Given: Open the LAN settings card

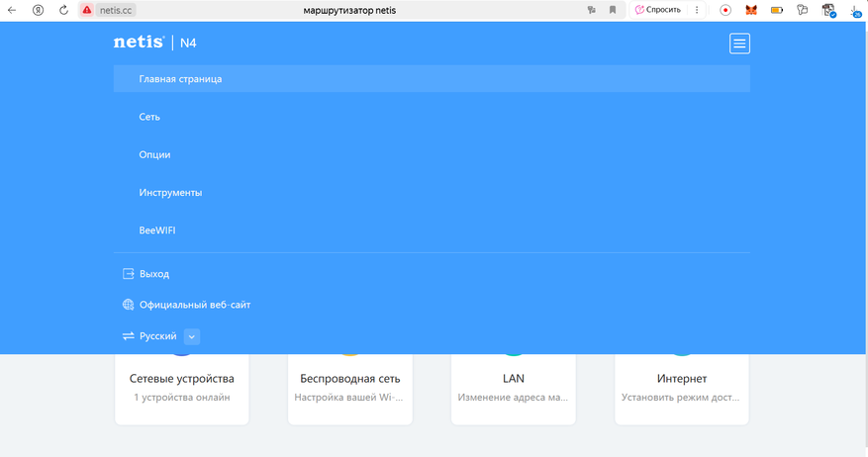Looking at the screenshot, I should pos(513,389).
